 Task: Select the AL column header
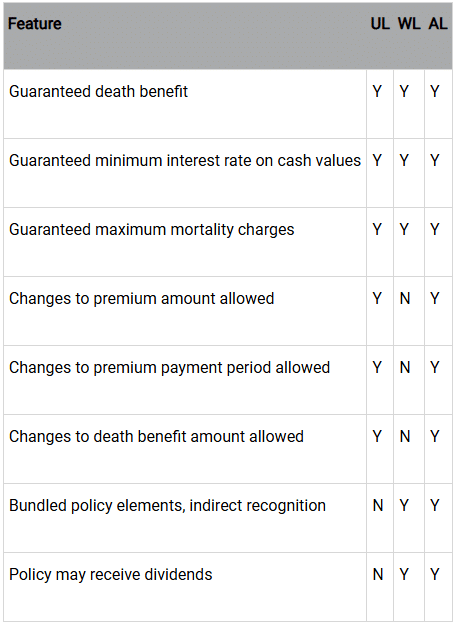tap(438, 24)
